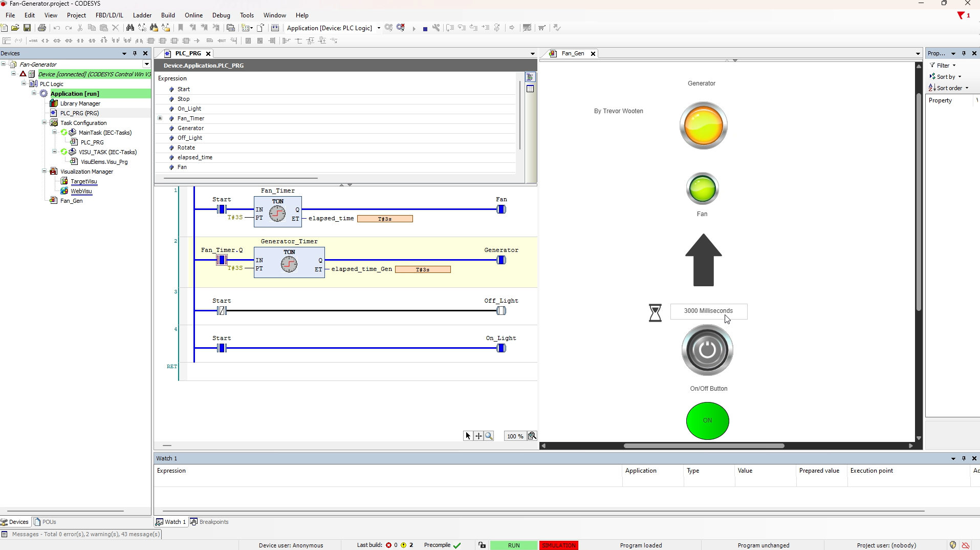Click the Save project disk icon
The height and width of the screenshot is (550, 980).
tap(27, 28)
